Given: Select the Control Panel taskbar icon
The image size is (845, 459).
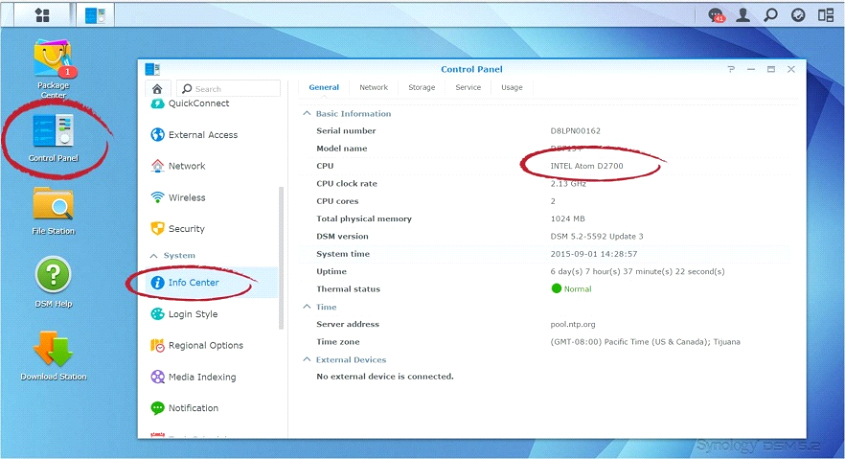Looking at the screenshot, I should (x=95, y=15).
